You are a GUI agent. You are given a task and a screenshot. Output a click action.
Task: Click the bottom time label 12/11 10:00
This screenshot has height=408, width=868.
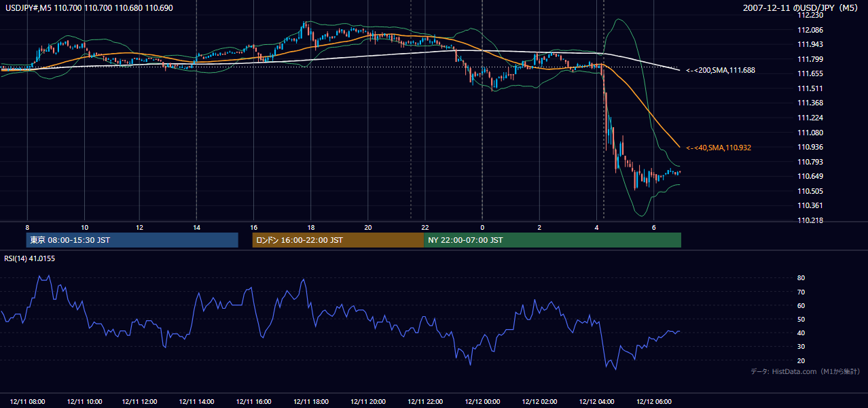pos(84,402)
